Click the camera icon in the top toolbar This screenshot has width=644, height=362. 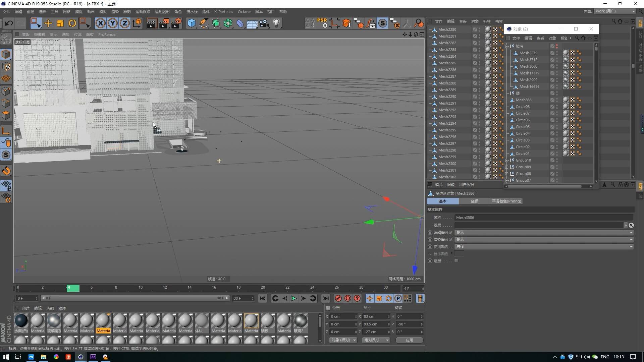(x=264, y=23)
